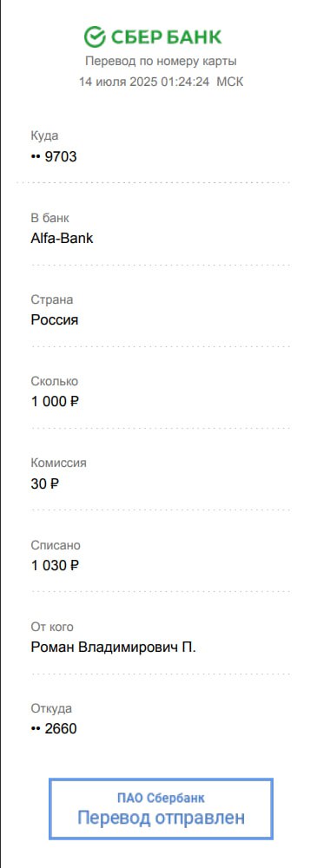
Task: Select the Alfa-Bank value
Action: (62, 239)
